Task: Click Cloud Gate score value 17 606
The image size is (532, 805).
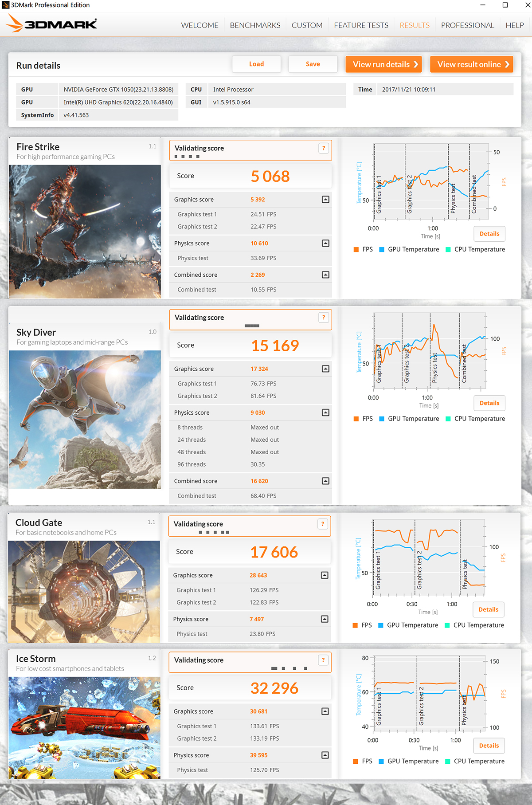Action: (274, 552)
